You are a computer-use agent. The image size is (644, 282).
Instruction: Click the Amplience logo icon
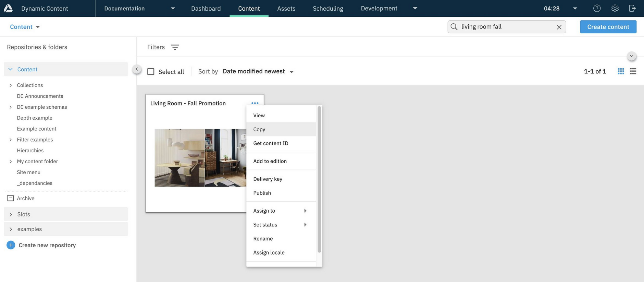coord(8,8)
